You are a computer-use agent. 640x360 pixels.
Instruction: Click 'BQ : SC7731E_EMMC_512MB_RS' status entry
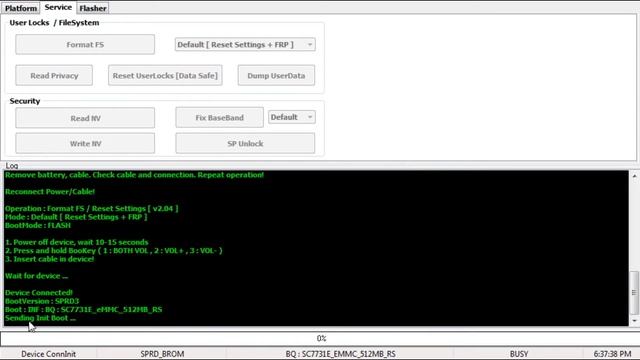[x=340, y=354]
